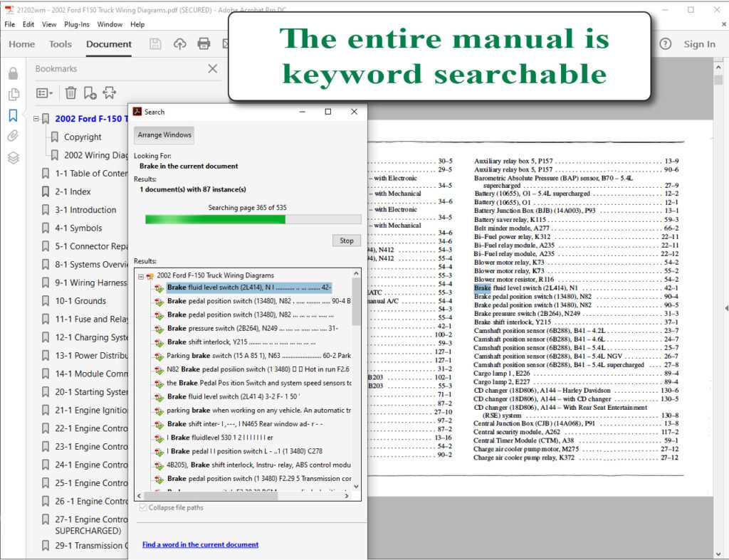This screenshot has width=729, height=560.
Task: Close the Bookmarks panel
Action: 212,69
